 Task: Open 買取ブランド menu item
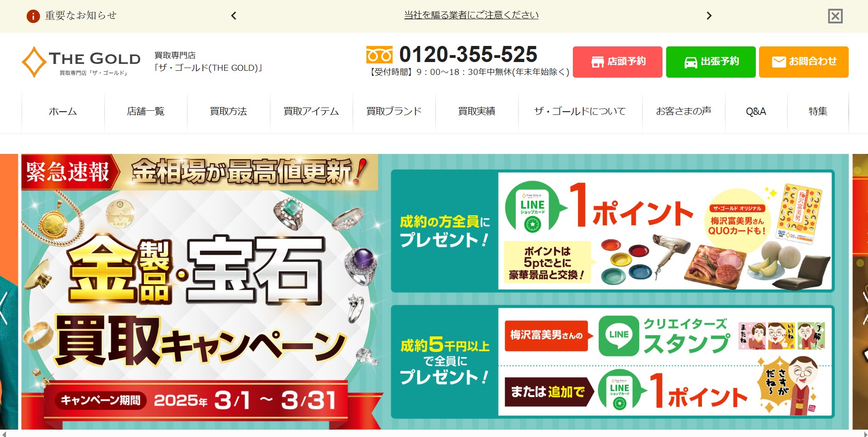click(394, 112)
